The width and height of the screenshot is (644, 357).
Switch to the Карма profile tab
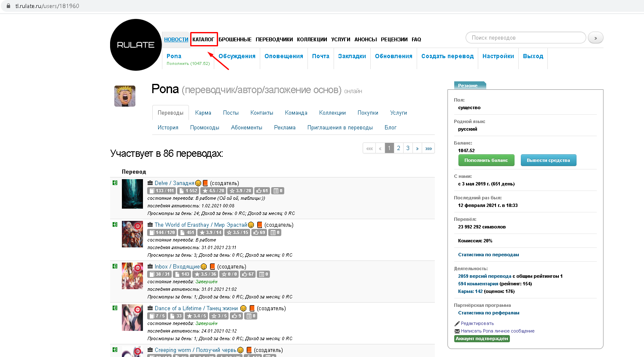click(203, 113)
